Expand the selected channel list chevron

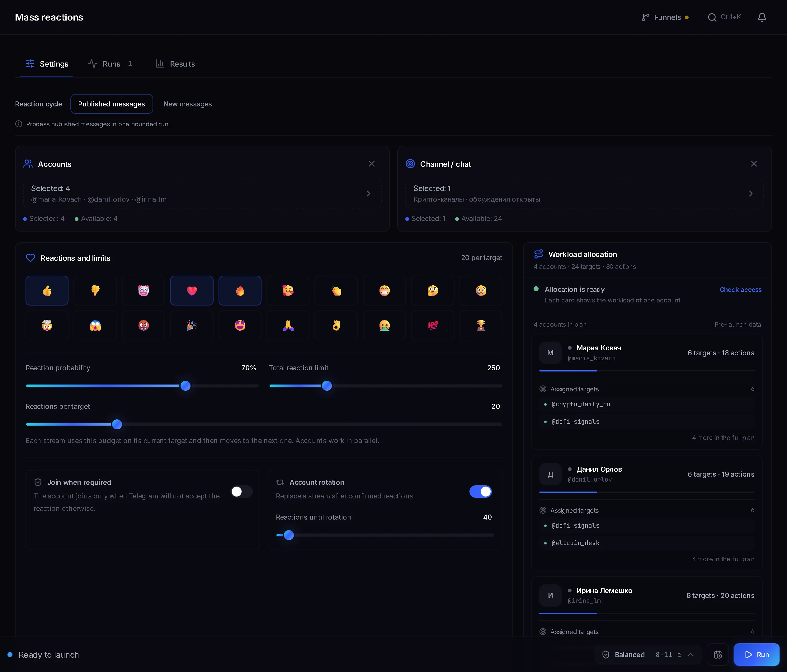pyautogui.click(x=751, y=194)
